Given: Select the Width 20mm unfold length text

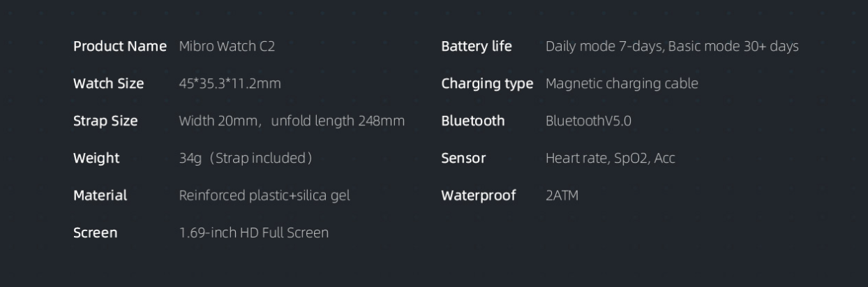Looking at the screenshot, I should coord(292,121).
